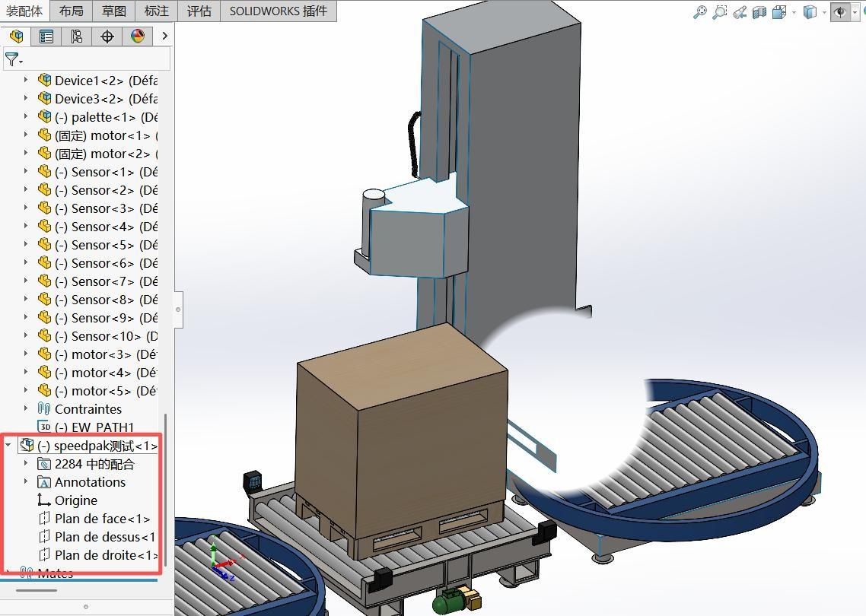Toggle Hide/Show Items eye icon
The image size is (866, 616).
[840, 12]
